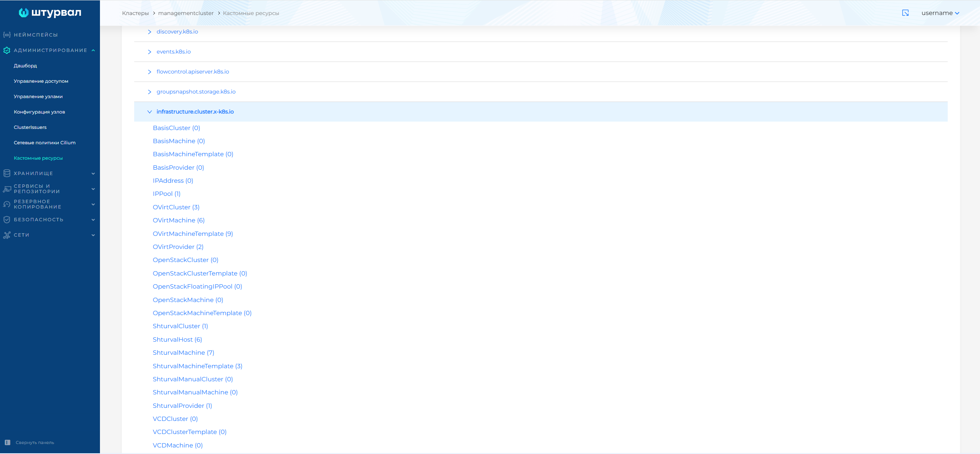Click the Services and repositories icon
980x454 pixels.
7,189
